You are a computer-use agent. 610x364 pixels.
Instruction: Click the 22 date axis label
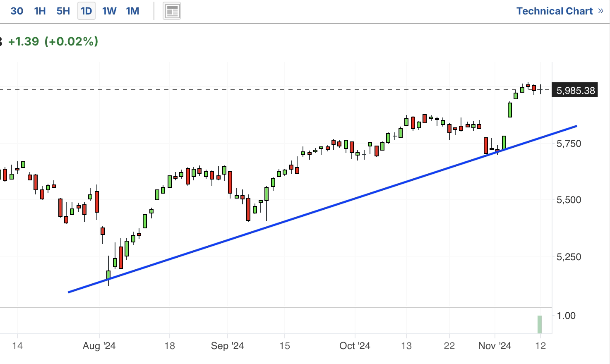point(449,346)
